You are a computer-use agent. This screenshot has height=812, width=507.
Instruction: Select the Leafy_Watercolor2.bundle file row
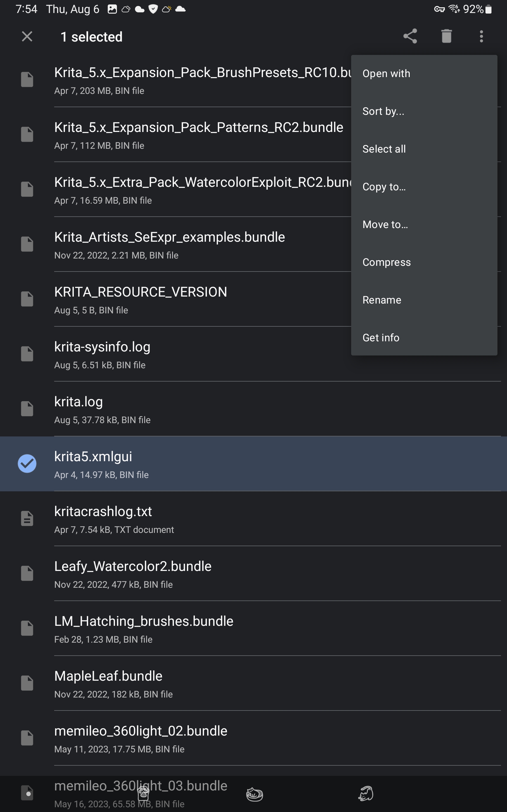[253, 573]
